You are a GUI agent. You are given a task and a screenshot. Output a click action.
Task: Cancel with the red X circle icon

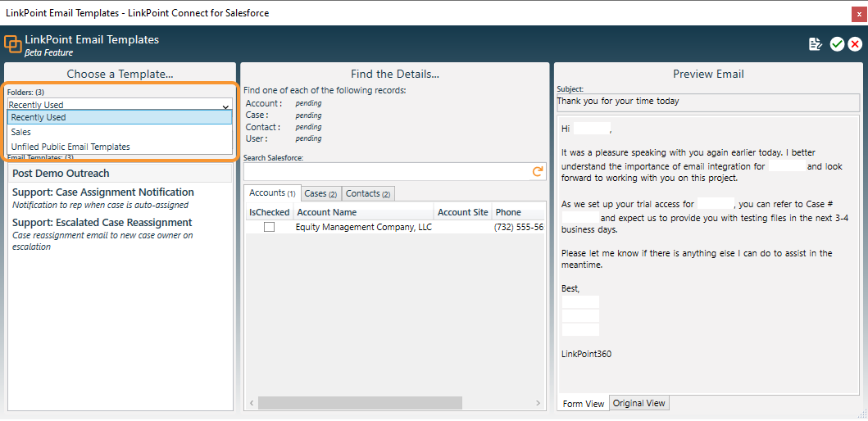(855, 44)
